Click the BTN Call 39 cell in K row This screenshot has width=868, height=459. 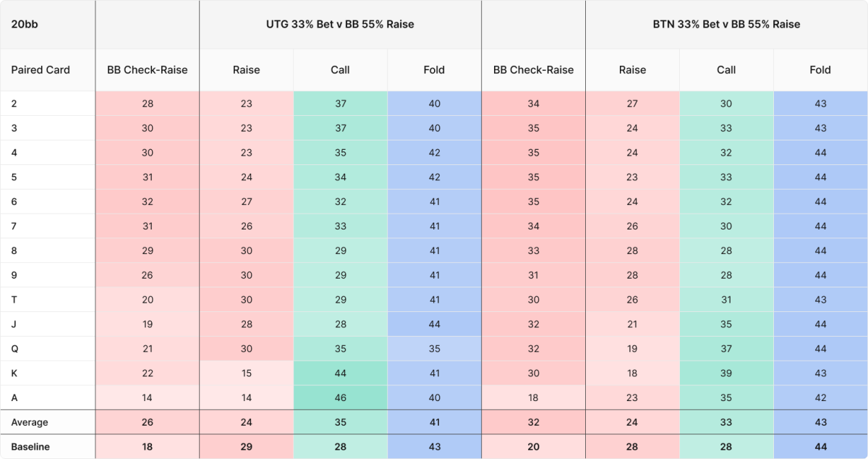tap(726, 373)
